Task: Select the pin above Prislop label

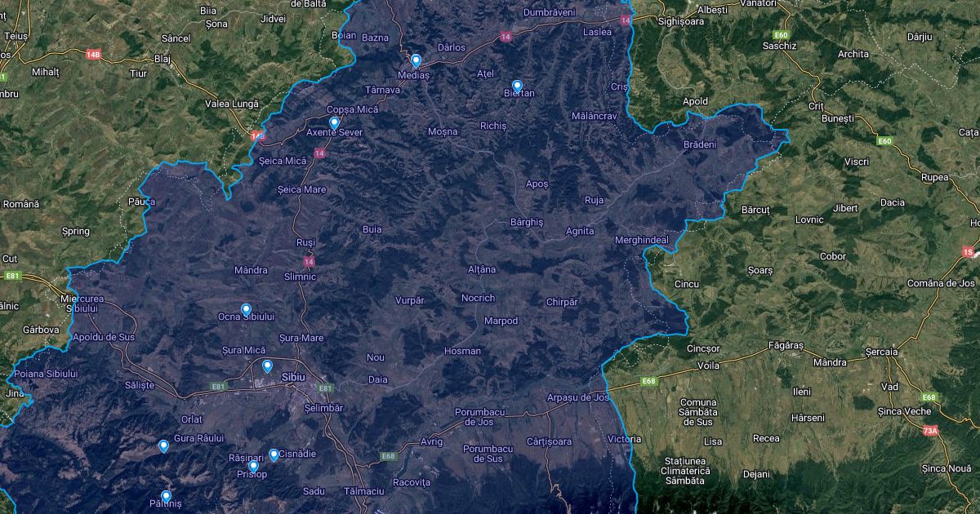Action: point(253,466)
